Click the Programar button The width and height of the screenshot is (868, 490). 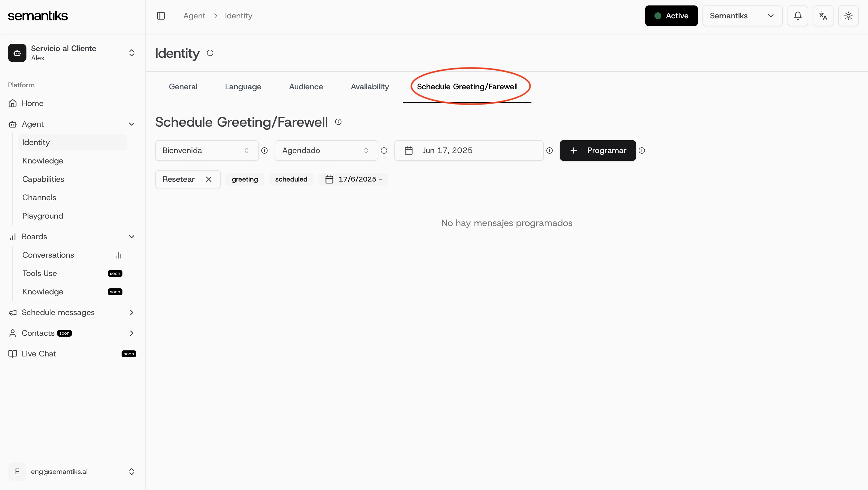pos(598,150)
